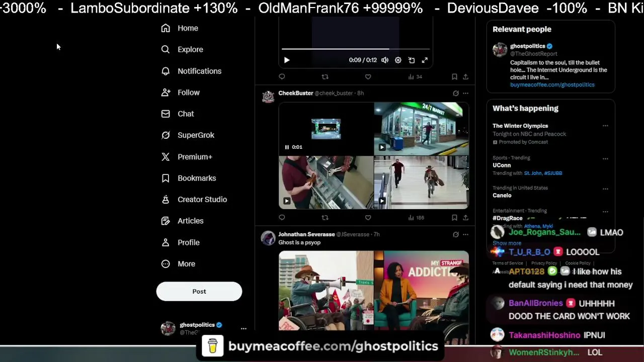Image resolution: width=644 pixels, height=362 pixels.
Task: Open more options for Canelo trend
Action: [x=605, y=189]
